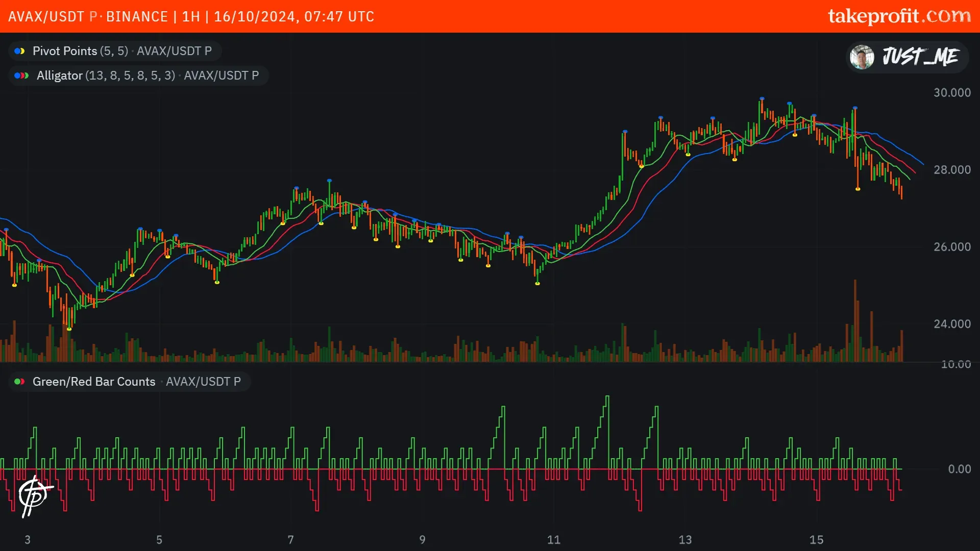Viewport: 980px width, 551px height.
Task: Click date 15 on time axis
Action: coord(816,540)
